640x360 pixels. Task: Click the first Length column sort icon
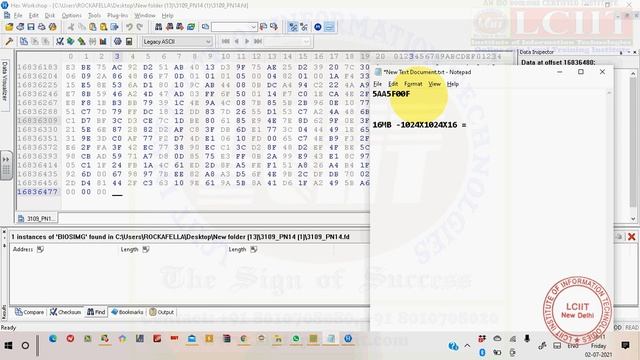click(x=146, y=249)
